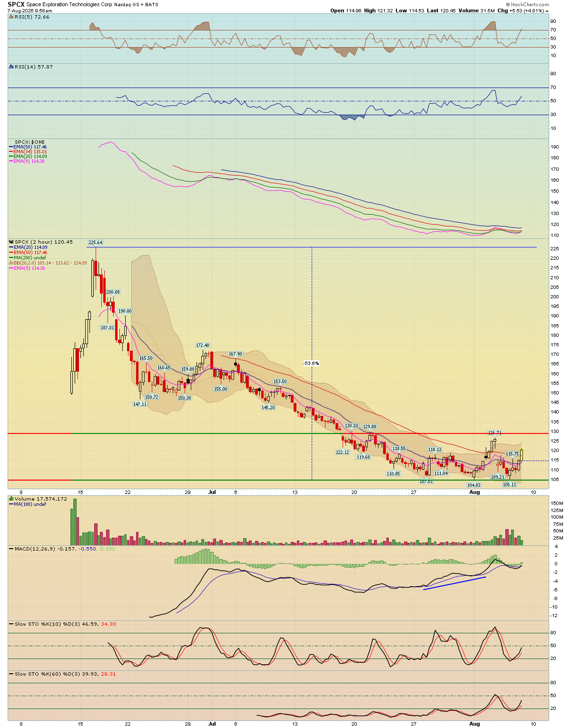
Task: Click the RSI(14) 57.87 label
Action: [34, 67]
